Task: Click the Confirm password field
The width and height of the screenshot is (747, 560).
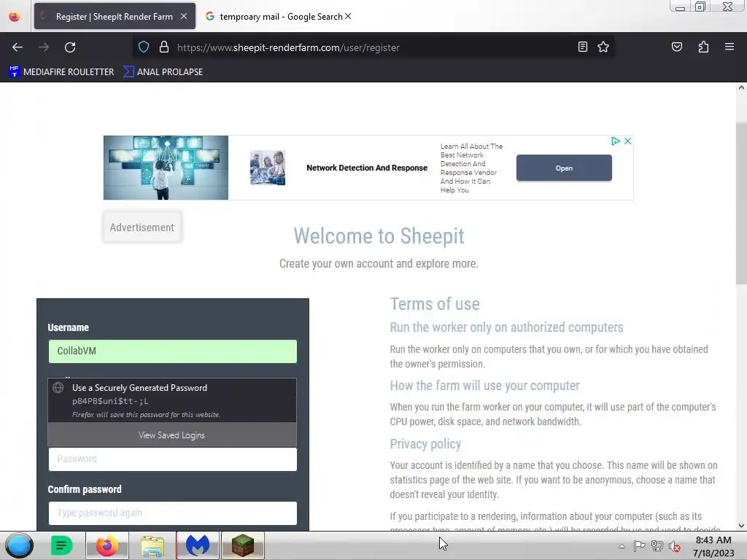Action: pos(172,513)
